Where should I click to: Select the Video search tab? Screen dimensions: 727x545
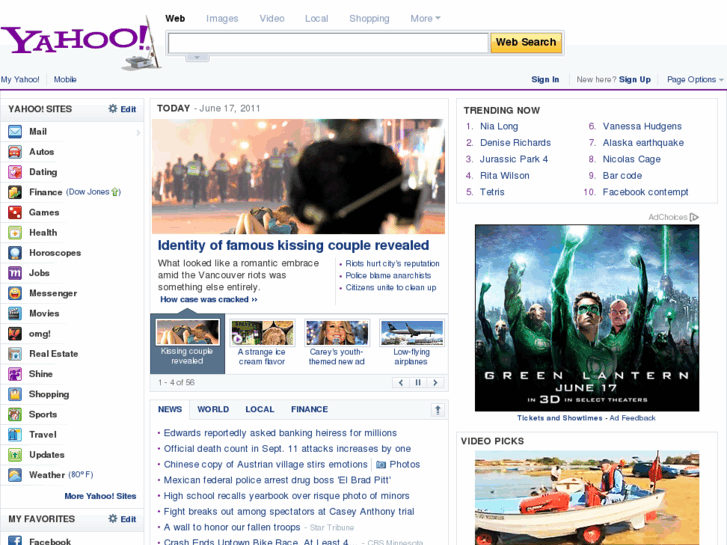point(272,19)
